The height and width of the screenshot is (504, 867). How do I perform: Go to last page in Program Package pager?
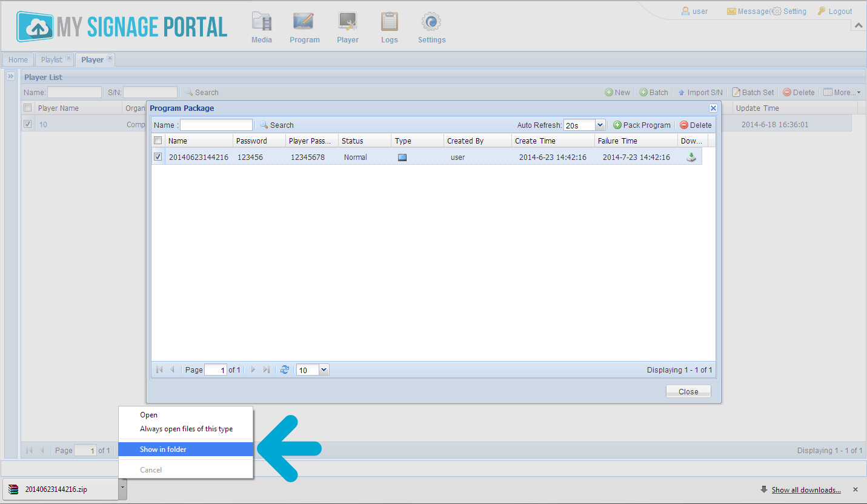click(267, 370)
